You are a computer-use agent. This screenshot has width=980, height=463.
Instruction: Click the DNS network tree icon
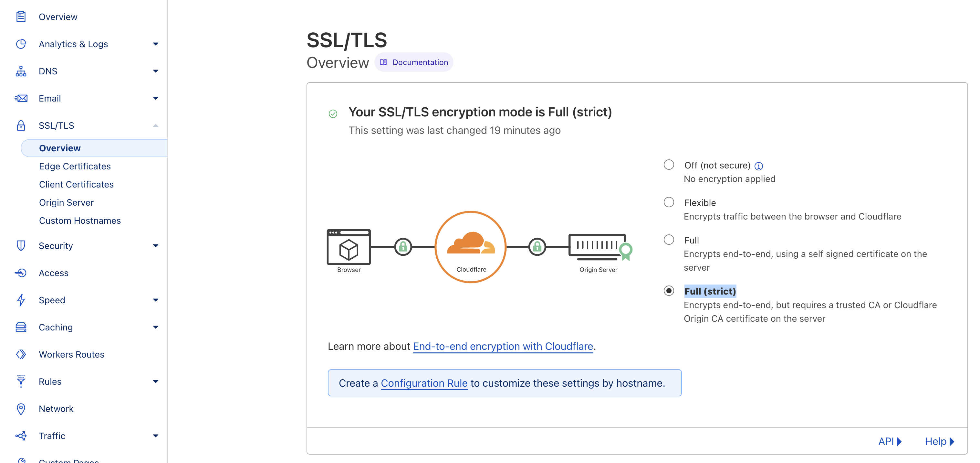21,71
